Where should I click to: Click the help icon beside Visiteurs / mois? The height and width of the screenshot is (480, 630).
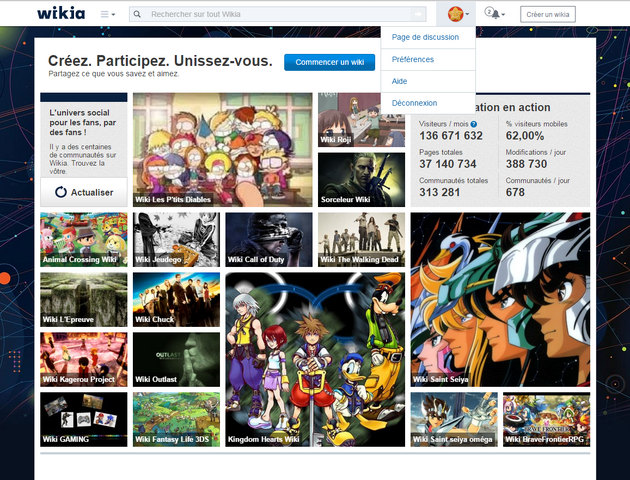click(x=474, y=124)
